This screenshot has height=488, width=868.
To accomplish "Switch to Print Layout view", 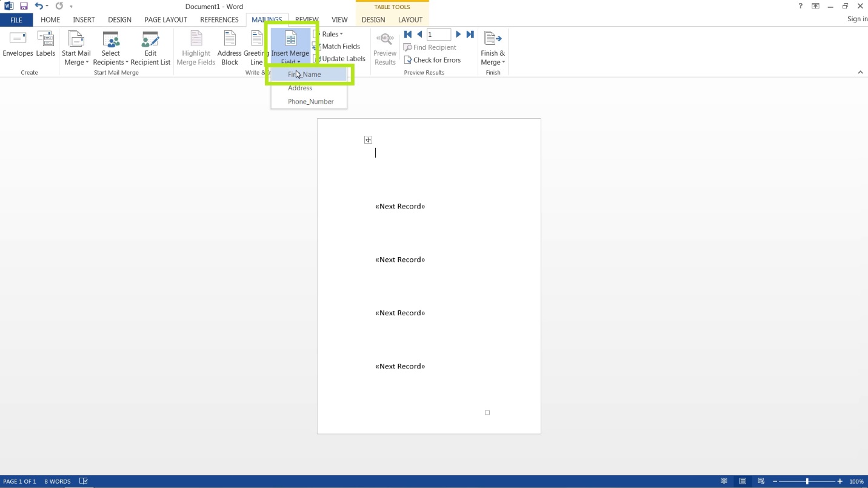I will [x=743, y=481].
